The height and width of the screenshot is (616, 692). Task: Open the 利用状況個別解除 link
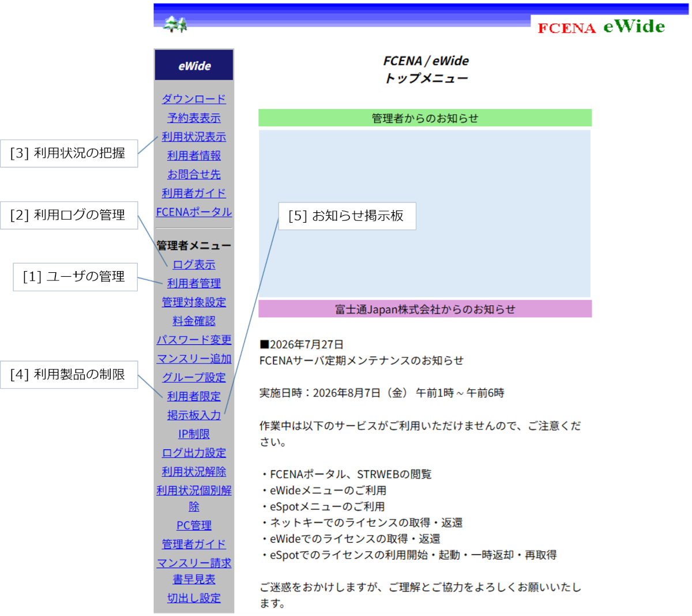194,498
